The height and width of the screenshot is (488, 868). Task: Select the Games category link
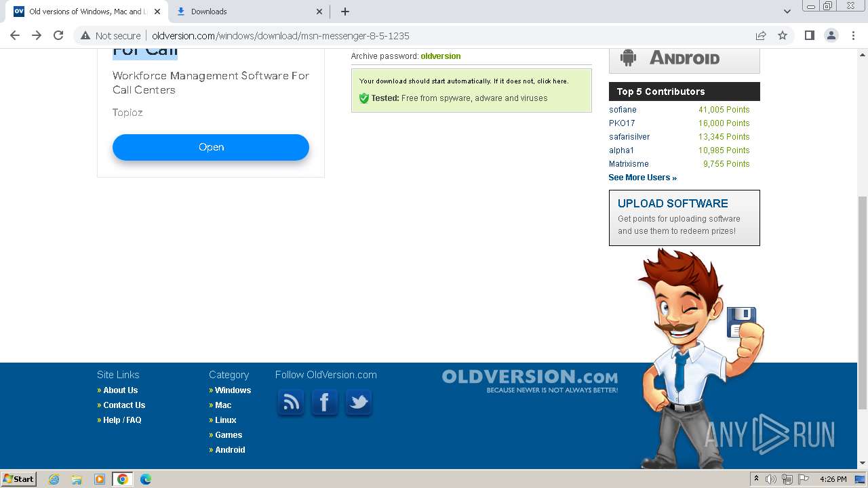pyautogui.click(x=229, y=435)
